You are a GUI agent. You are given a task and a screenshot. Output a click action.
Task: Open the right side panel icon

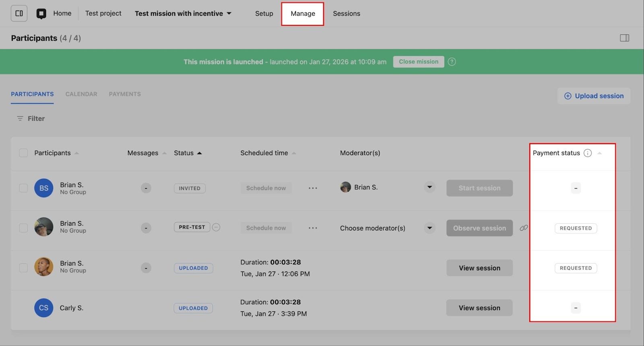pyautogui.click(x=624, y=38)
